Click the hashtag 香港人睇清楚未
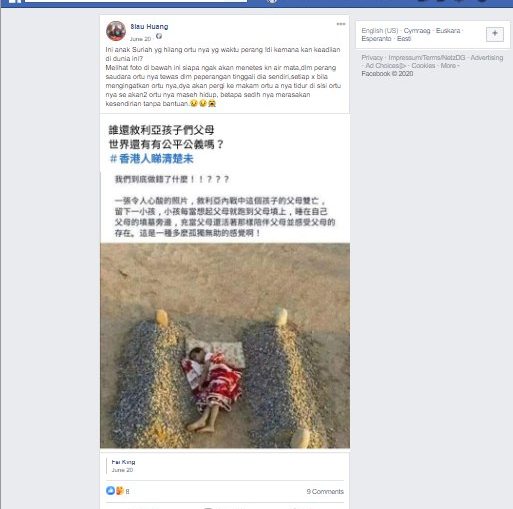Viewport: 513px width, 509px height. pos(152,159)
